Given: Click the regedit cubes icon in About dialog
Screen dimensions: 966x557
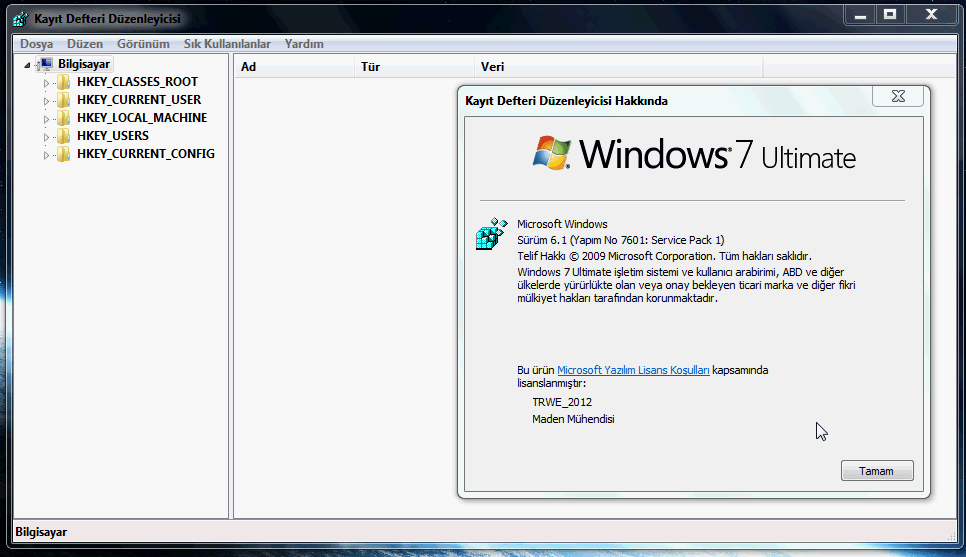Looking at the screenshot, I should [x=492, y=234].
